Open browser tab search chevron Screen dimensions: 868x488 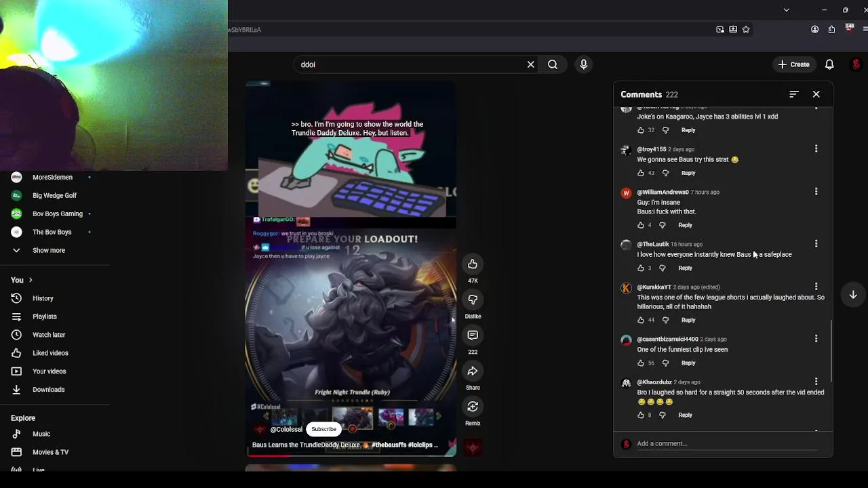tap(786, 10)
